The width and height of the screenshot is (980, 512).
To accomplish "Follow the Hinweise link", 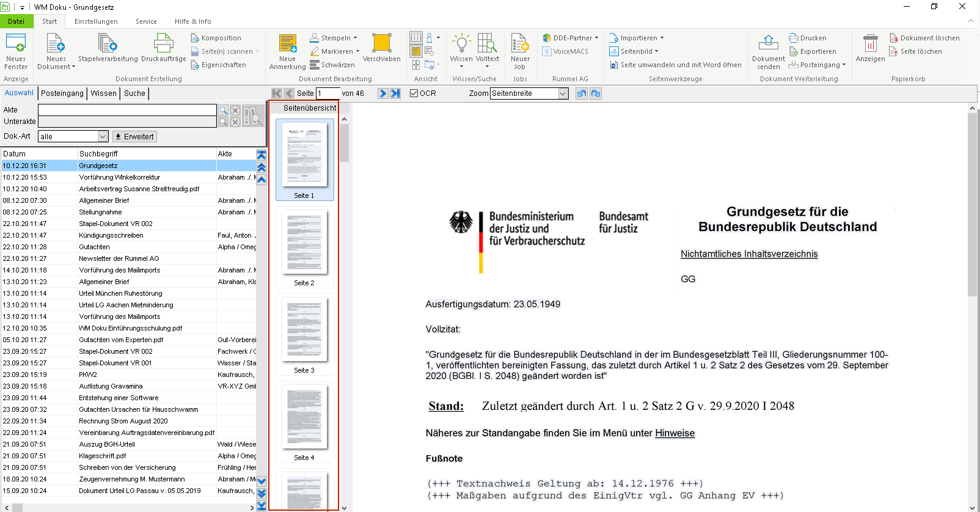I will pos(675,433).
